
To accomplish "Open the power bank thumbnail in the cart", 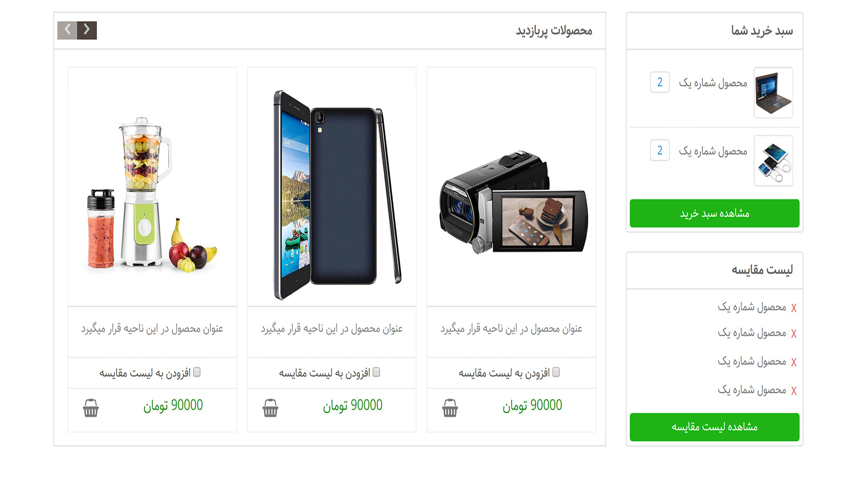I will [773, 161].
